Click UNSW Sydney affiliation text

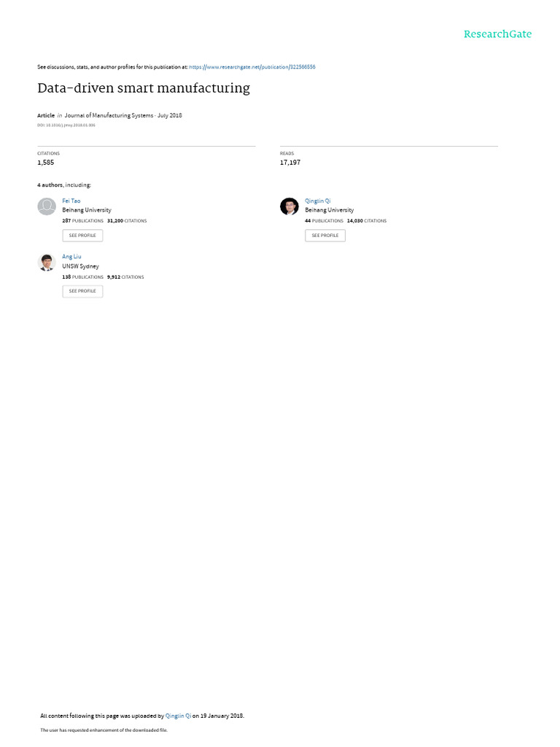click(x=80, y=266)
